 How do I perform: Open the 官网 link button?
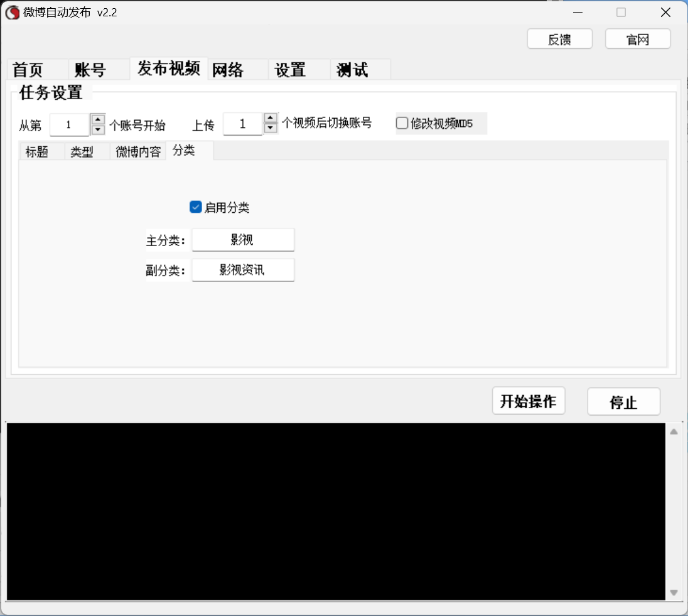[x=638, y=40]
